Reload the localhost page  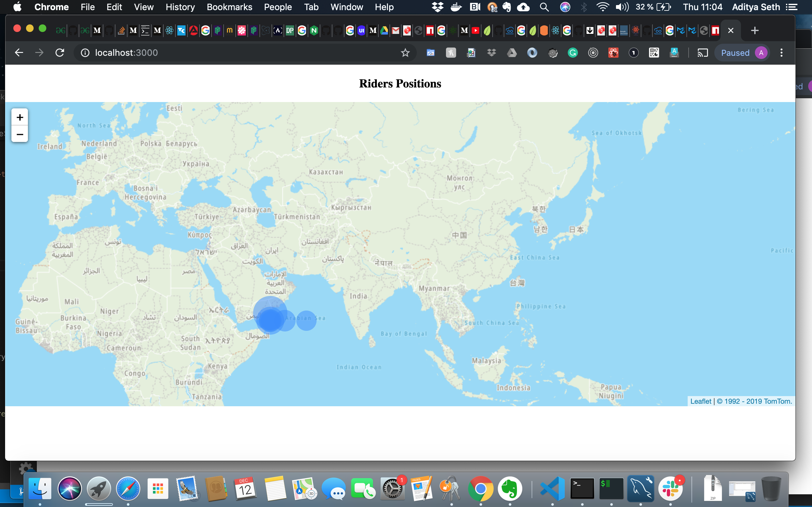[60, 53]
